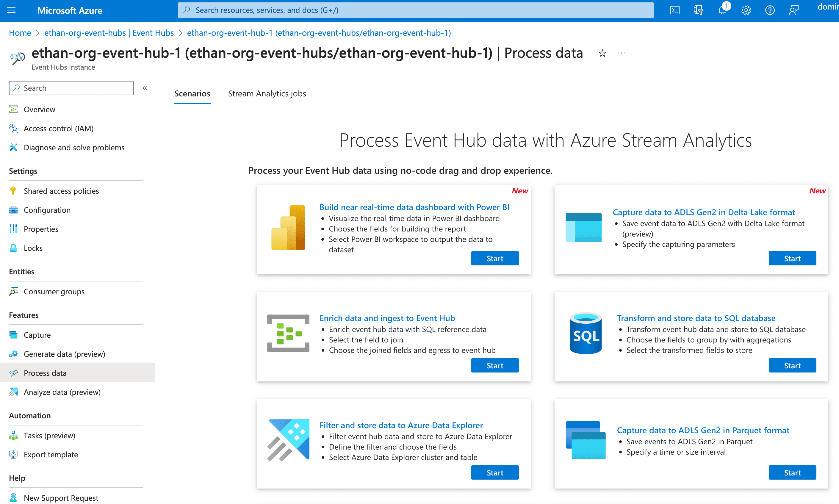
Task: Pin page with the favorite star
Action: (x=602, y=53)
